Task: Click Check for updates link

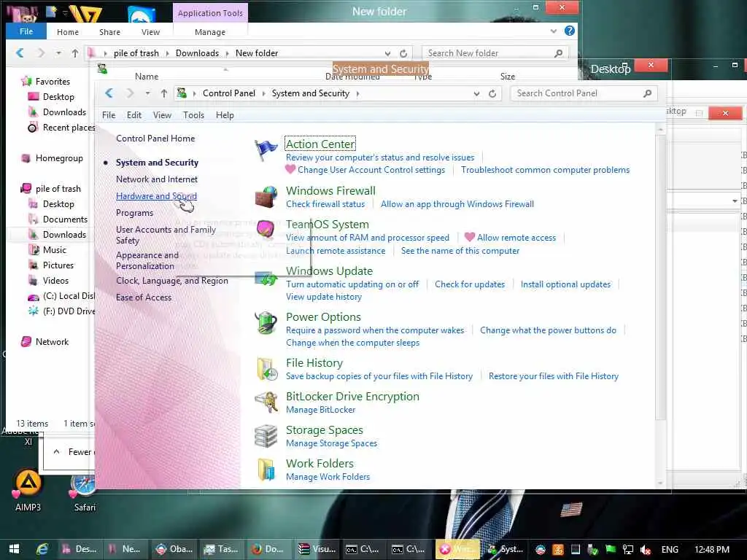Action: click(469, 284)
